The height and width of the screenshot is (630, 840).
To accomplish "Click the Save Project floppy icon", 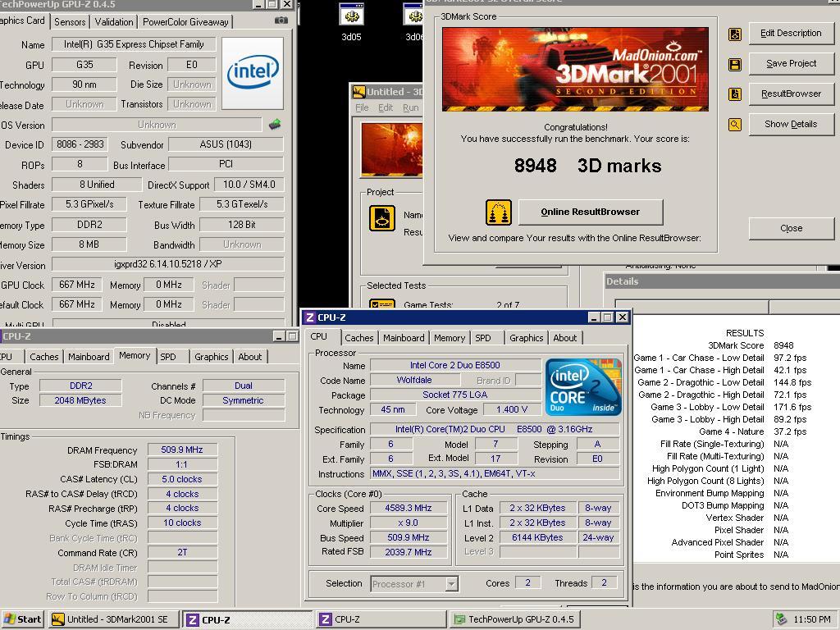I will (735, 65).
